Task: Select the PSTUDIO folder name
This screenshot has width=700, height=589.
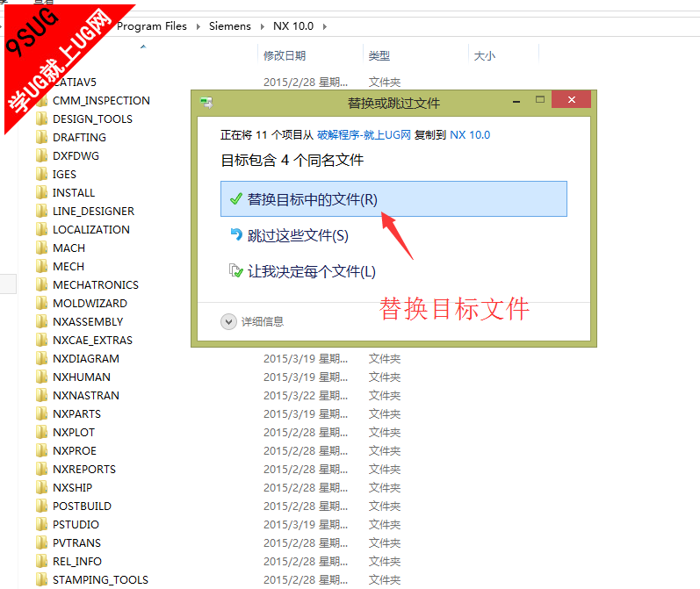Action: [76, 524]
